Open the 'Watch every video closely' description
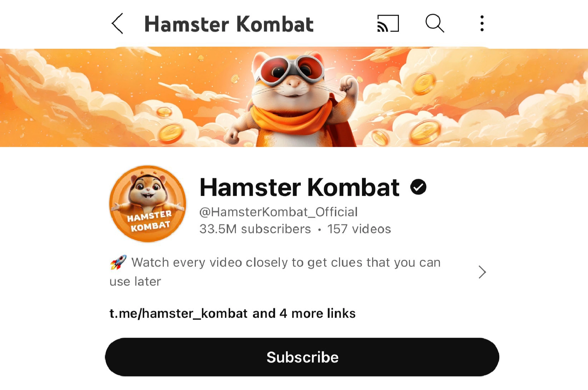588x390 pixels. click(275, 272)
